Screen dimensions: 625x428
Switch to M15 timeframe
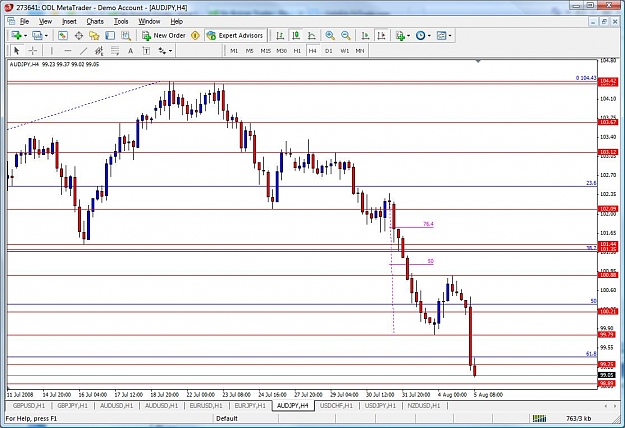[265, 51]
